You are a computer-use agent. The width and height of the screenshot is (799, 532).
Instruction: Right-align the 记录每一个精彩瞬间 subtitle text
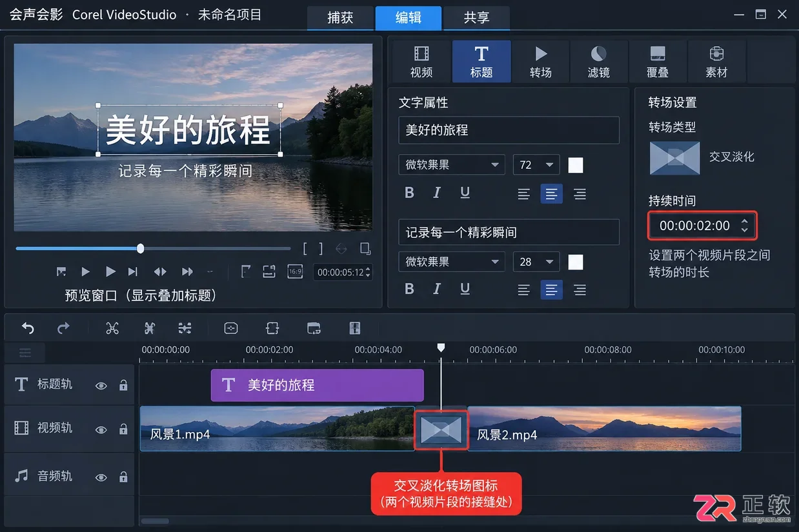click(x=580, y=290)
